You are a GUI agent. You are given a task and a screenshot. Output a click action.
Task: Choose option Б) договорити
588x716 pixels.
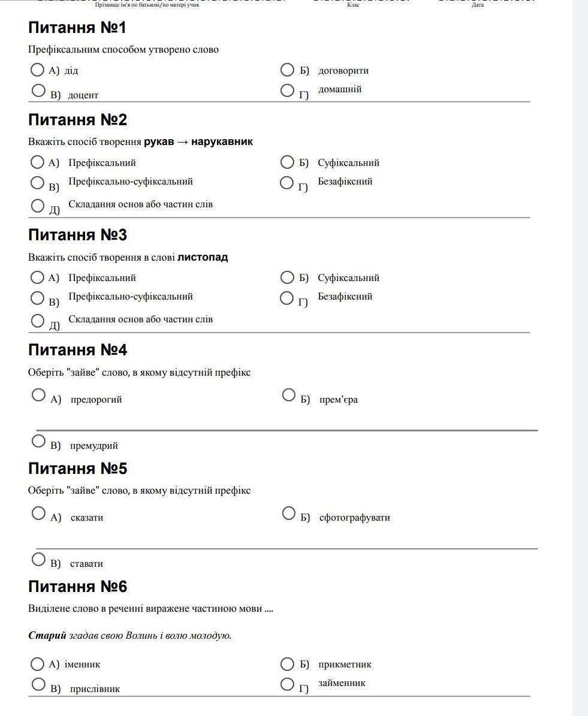287,70
